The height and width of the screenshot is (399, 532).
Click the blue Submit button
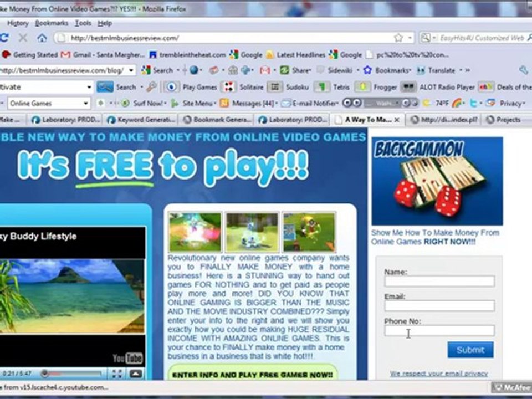[x=470, y=350]
